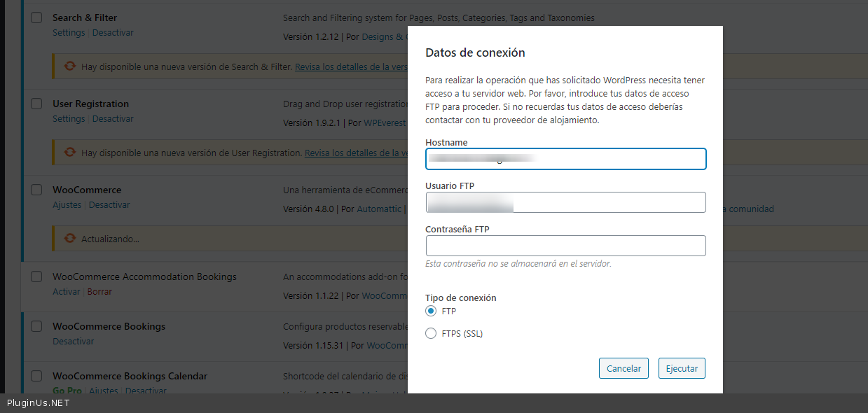
Task: Select the FTP connection type radio
Action: [431, 311]
